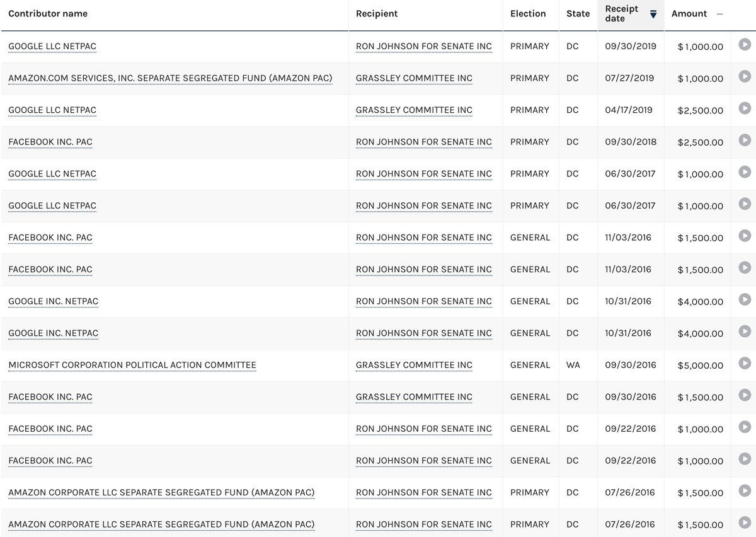Viewport: 756px width, 537px height.
Task: Select $1,500.00 amount in the Facebook Grassley row
Action: [x=700, y=397]
